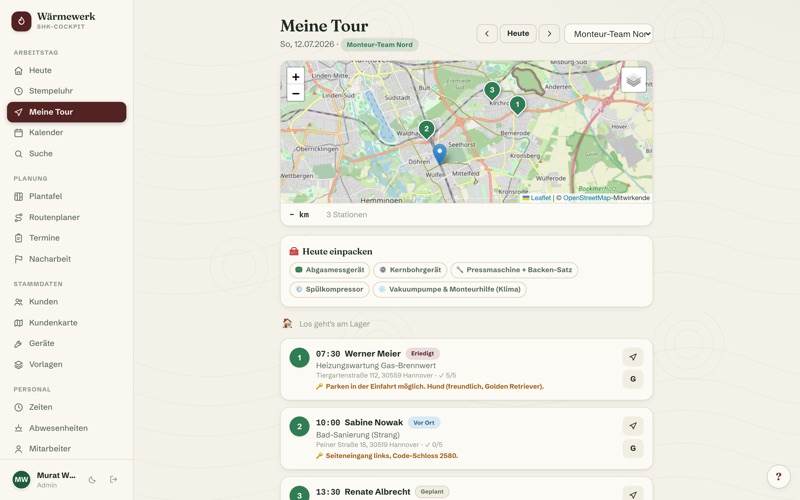Screen dimensions: 800x500
Task: Open Suche in the sidebar
Action: (66, 154)
